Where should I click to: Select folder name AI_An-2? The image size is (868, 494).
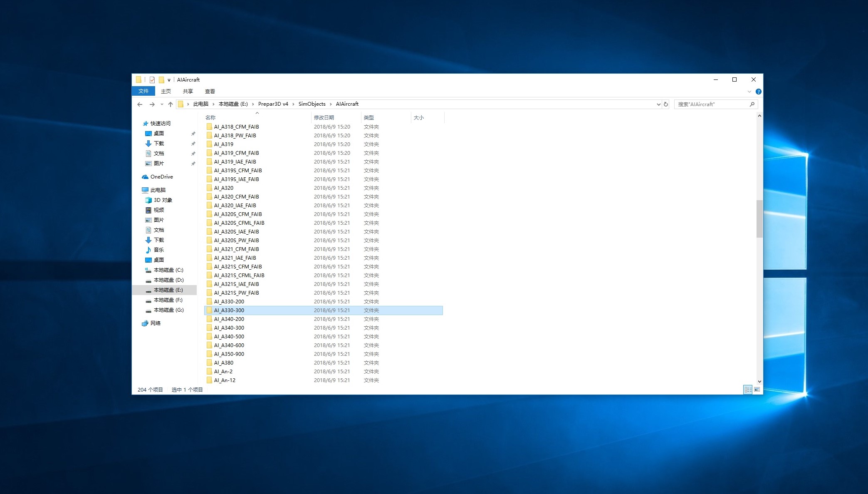point(223,372)
